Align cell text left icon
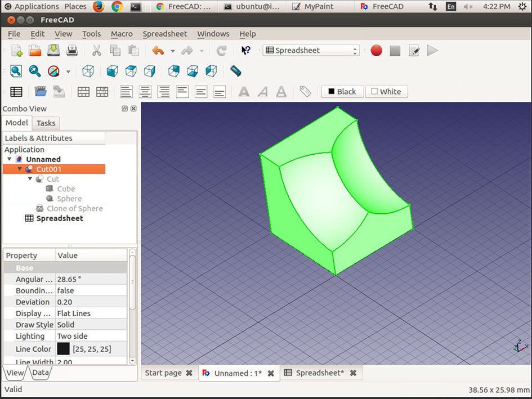Screen dimensions: 532x399 point(127,92)
